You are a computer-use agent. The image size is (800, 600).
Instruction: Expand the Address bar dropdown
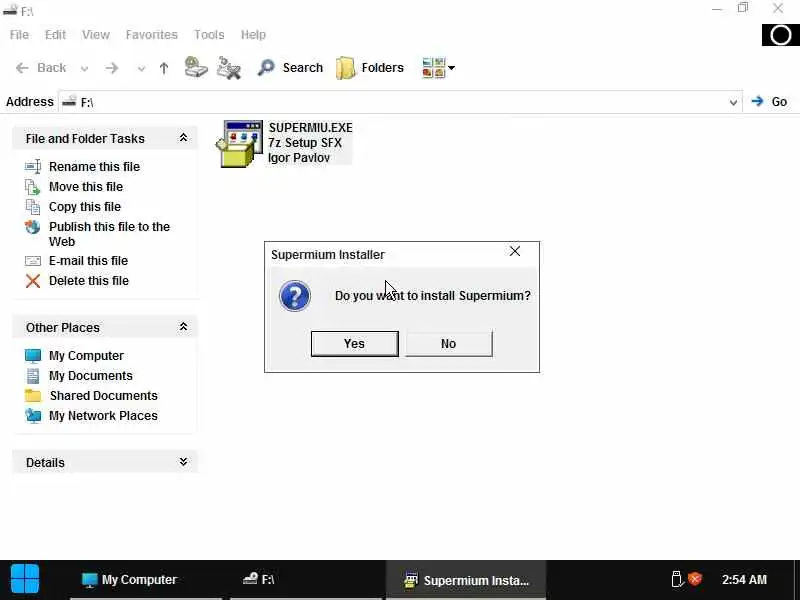pos(733,103)
